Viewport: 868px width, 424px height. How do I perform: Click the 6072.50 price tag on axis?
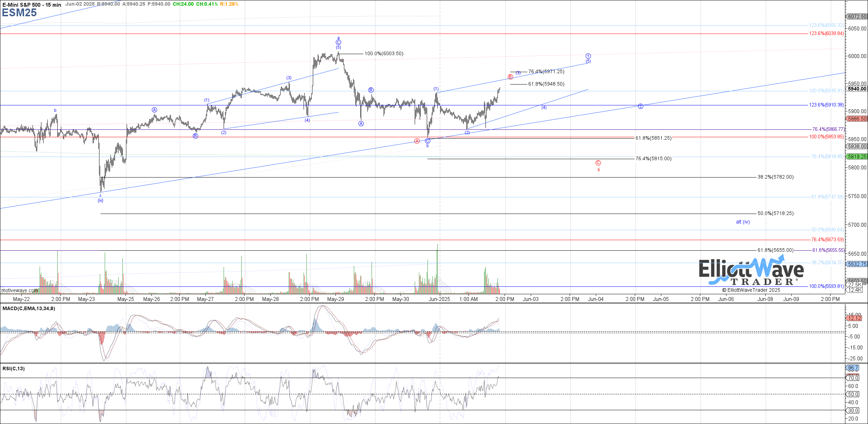(x=857, y=17)
